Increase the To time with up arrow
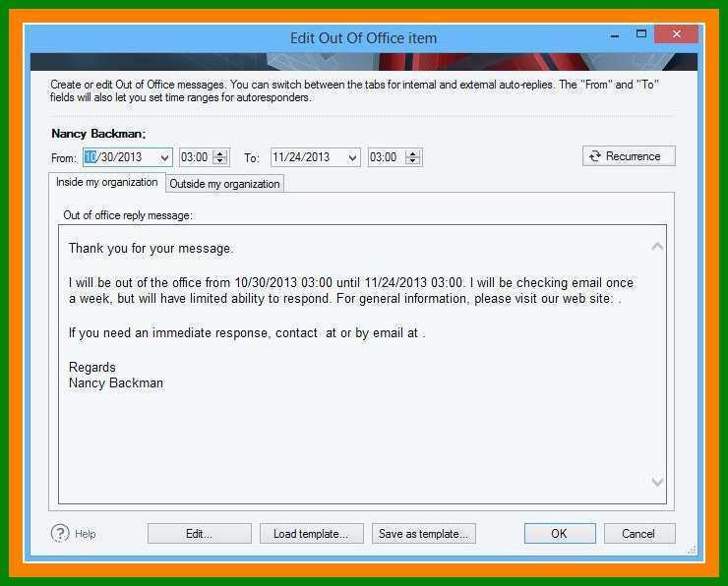Viewport: 728px width, 586px height. click(412, 153)
